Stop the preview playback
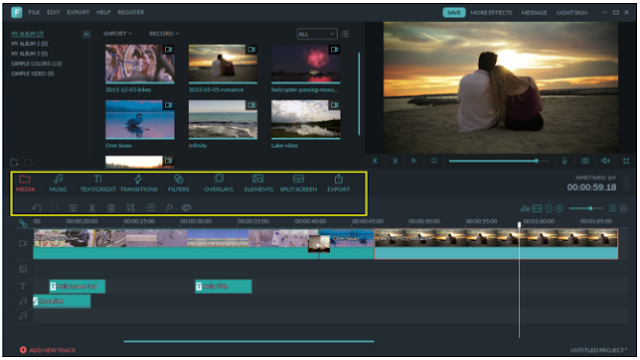 433,161
